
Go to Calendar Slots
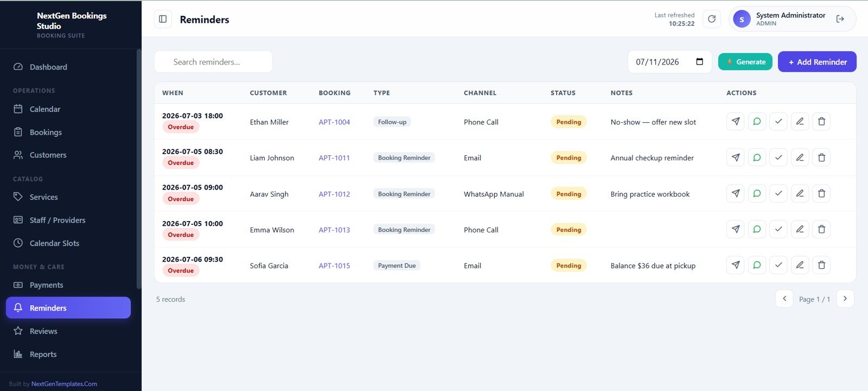point(68,243)
